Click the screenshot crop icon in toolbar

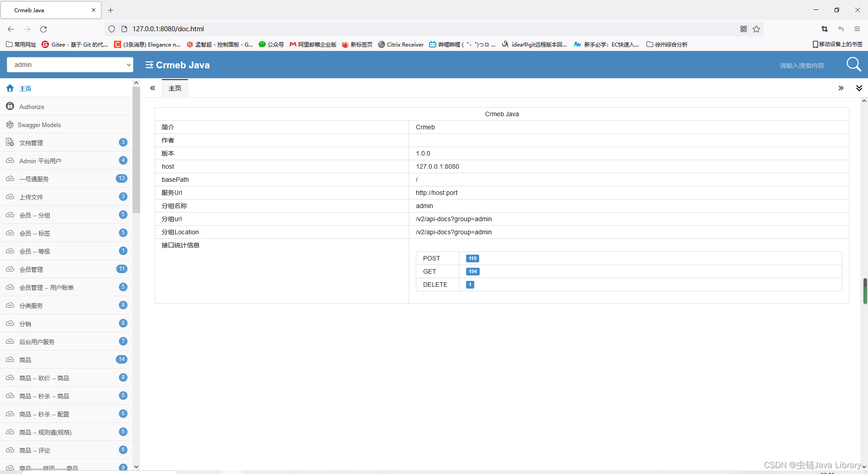tap(824, 29)
